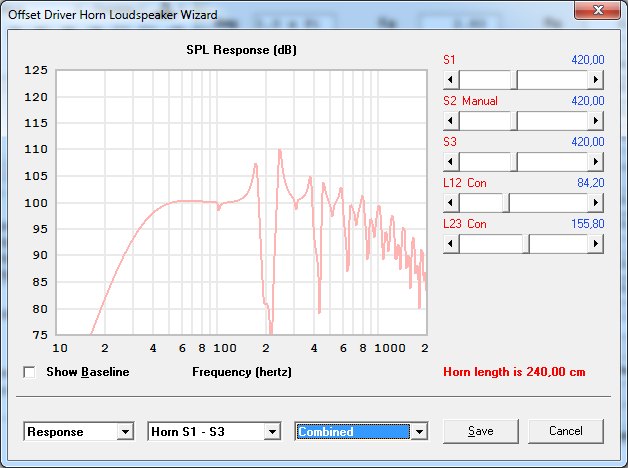Click the L23 Con label
Image resolution: width=628 pixels, height=468 pixels.
465,224
